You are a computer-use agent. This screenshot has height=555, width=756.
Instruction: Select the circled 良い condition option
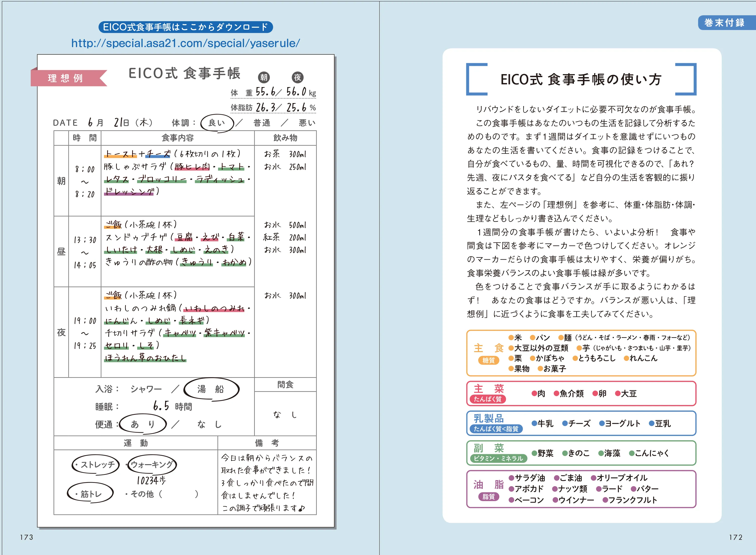(217, 123)
